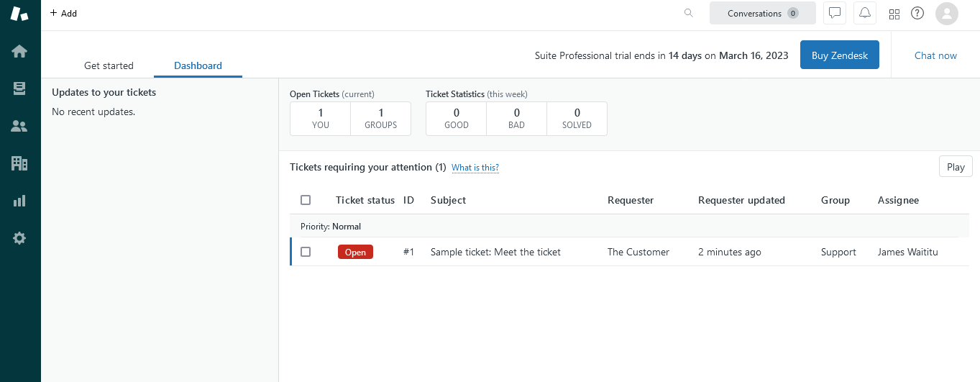The width and height of the screenshot is (980, 382).
Task: Open the user profile avatar menu
Action: pyautogui.click(x=947, y=13)
